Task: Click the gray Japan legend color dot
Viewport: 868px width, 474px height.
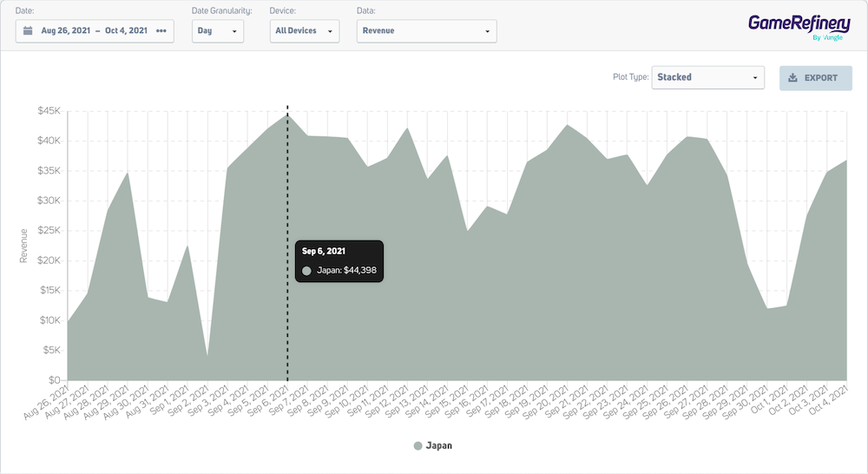Action: tap(418, 445)
